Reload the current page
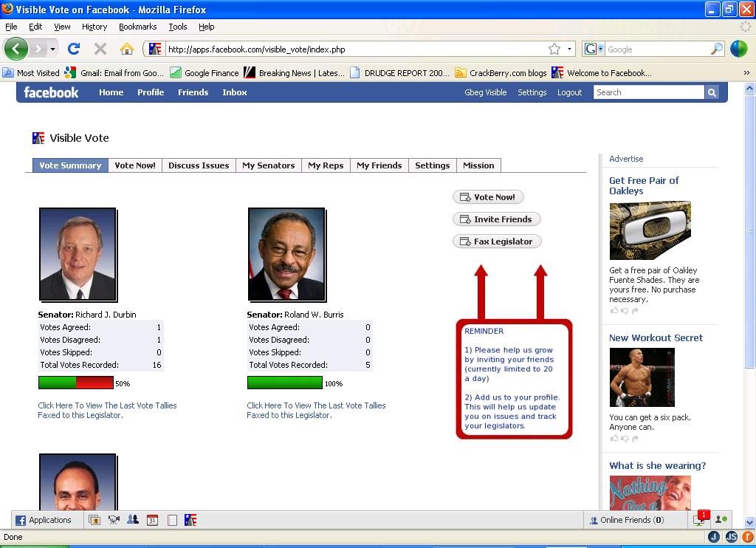Screen dimensions: 756x548 click(74, 49)
